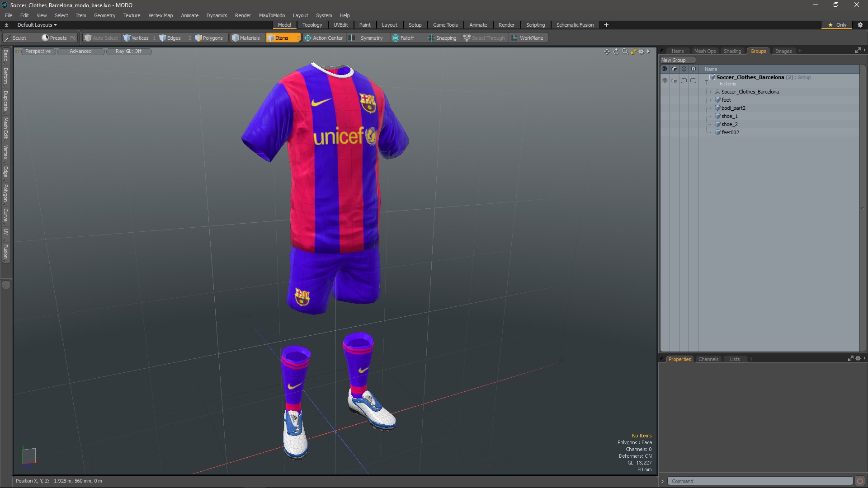Switch to the Channels tab
This screenshot has height=488, width=868.
click(708, 359)
